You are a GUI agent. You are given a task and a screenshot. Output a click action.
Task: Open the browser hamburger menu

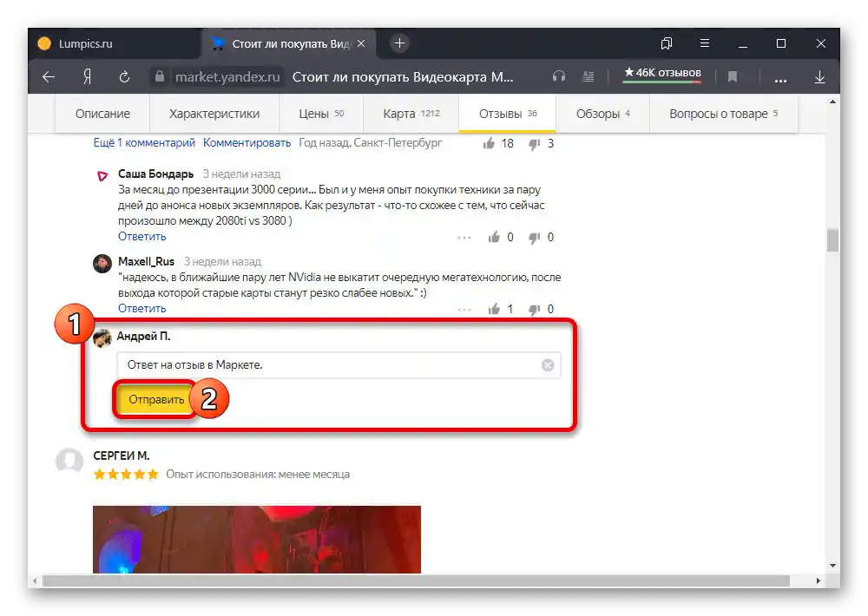(x=705, y=43)
